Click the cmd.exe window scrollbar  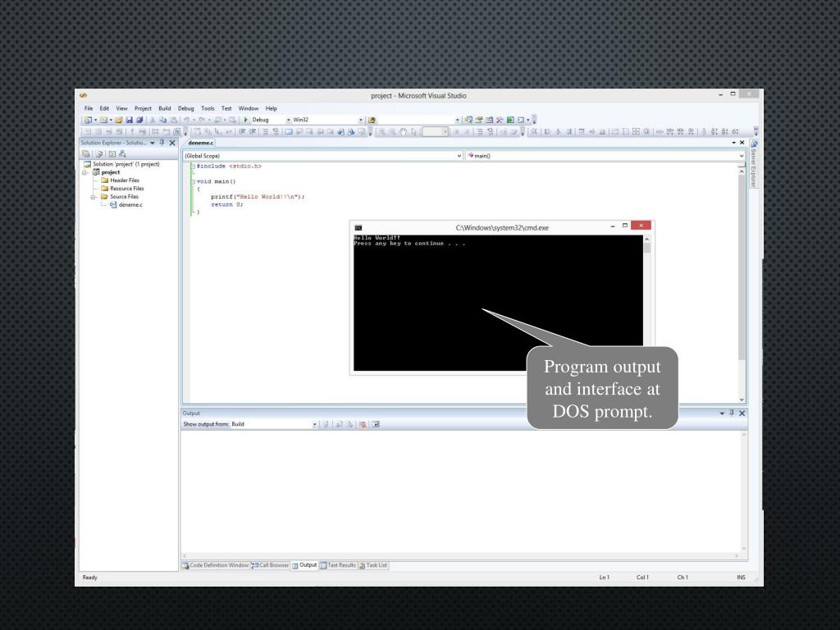click(646, 303)
